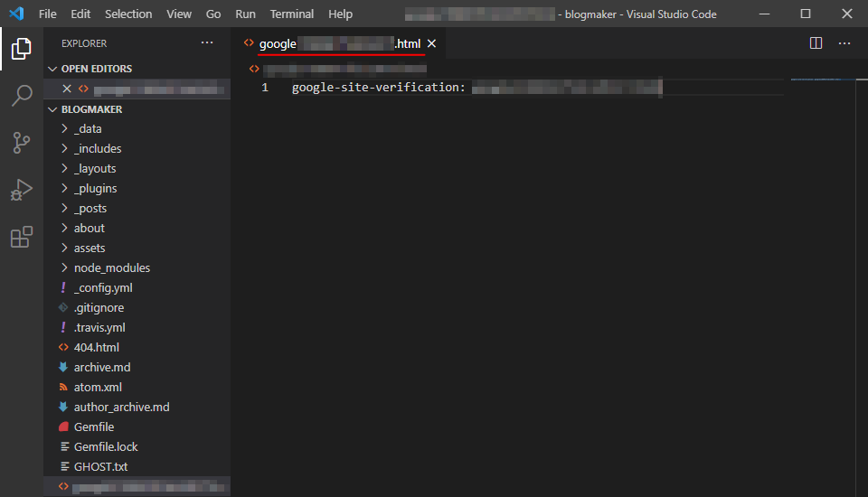
Task: Click the Gemfile ruby gem icon
Action: click(63, 427)
